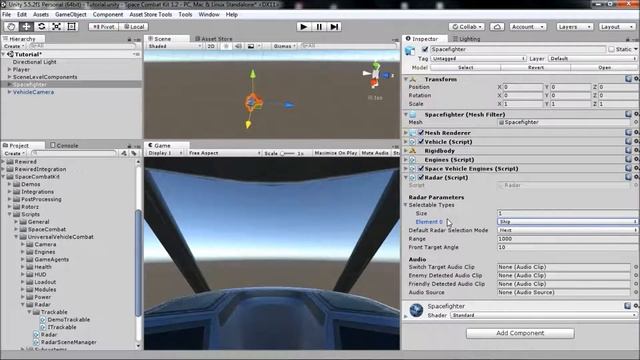Click the model Select button
Viewport: 640px width, 360px height.
[x=465, y=68]
